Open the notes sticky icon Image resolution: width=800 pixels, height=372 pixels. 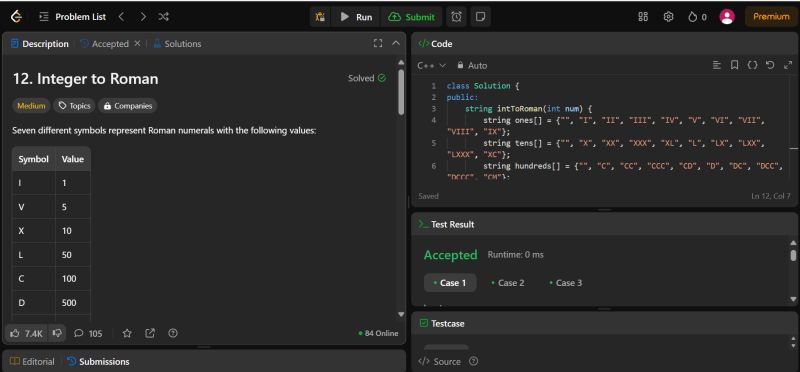click(x=480, y=17)
